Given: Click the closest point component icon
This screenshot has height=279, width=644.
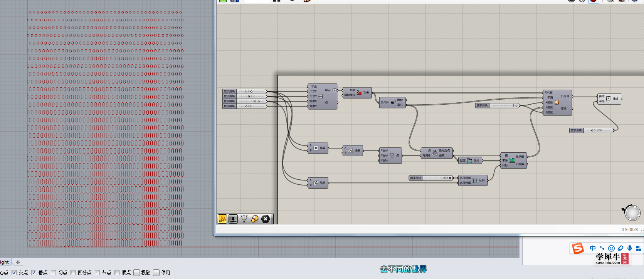Looking at the screenshot, I should click(435, 153).
